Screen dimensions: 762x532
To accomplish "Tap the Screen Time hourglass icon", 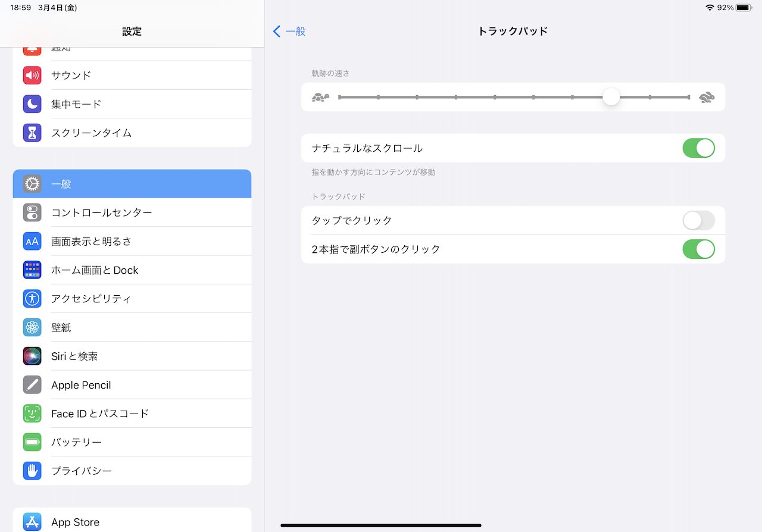I will (32, 133).
